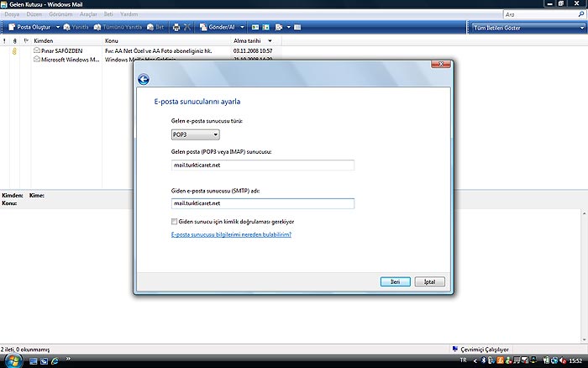Open the Araçlar menu
The image size is (588, 368).
(88, 14)
